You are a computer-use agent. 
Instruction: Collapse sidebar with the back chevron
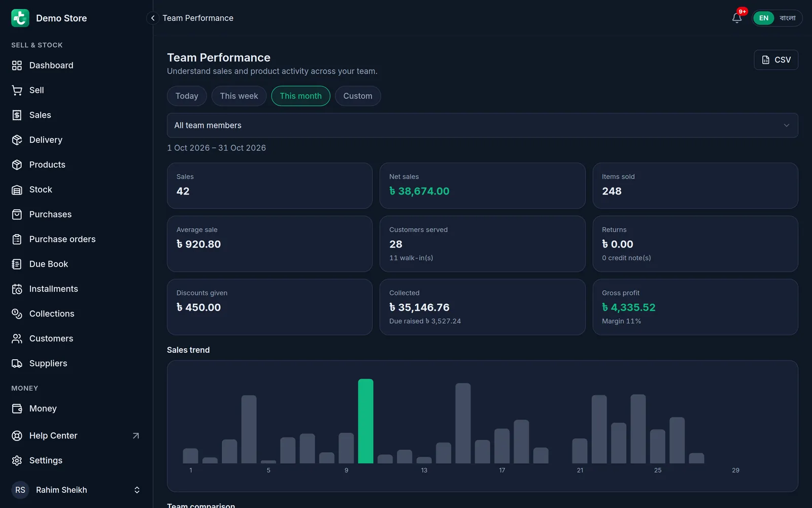pos(153,18)
